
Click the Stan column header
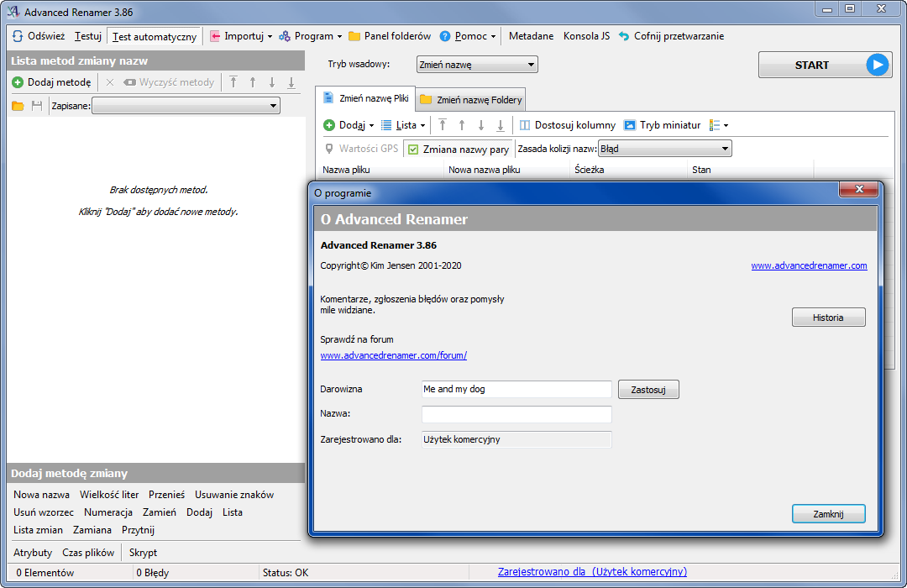(751, 170)
